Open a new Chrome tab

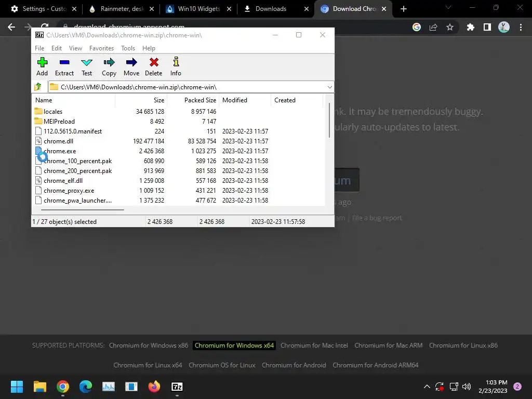[403, 9]
